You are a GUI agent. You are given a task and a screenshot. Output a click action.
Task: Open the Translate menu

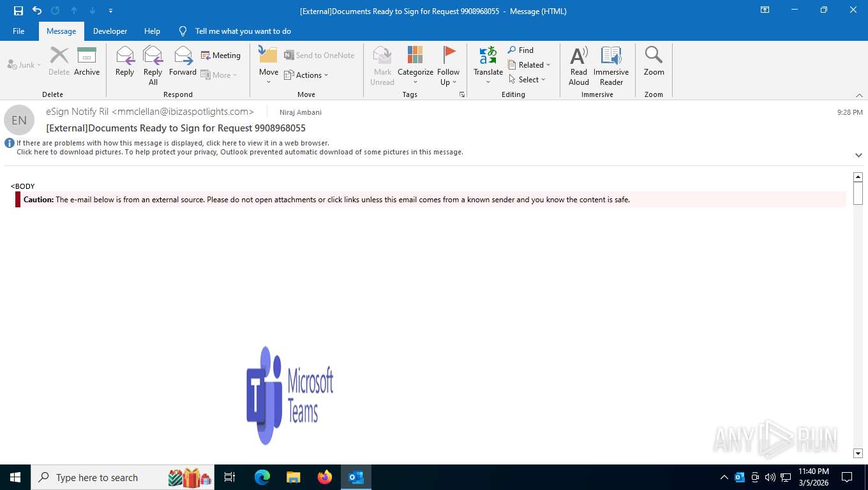tap(488, 66)
